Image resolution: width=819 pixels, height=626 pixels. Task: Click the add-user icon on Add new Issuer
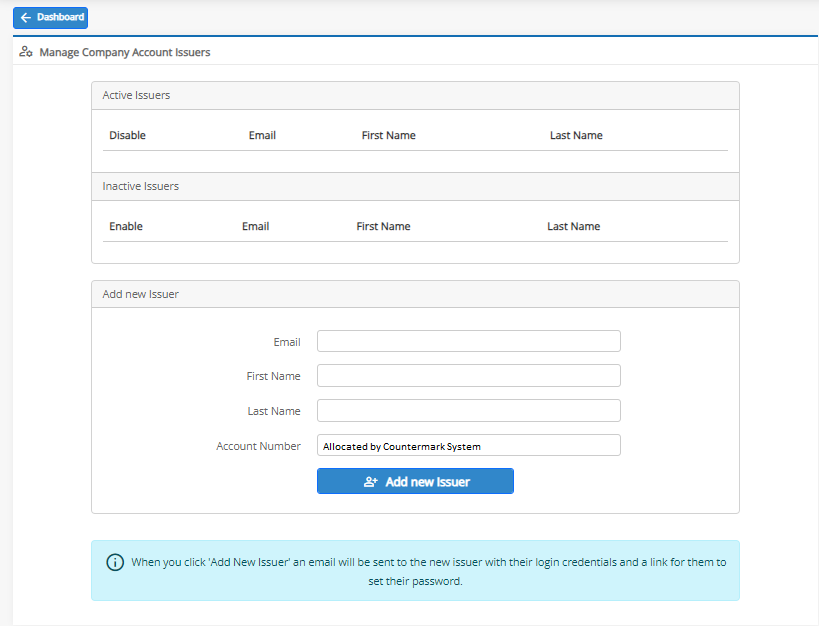click(x=370, y=482)
